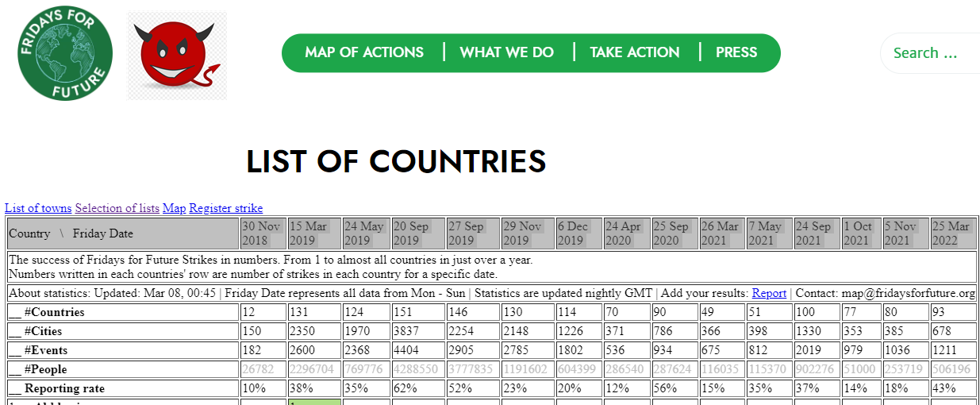
Task: Select the 25 Mar 2022 column header
Action: tap(954, 233)
